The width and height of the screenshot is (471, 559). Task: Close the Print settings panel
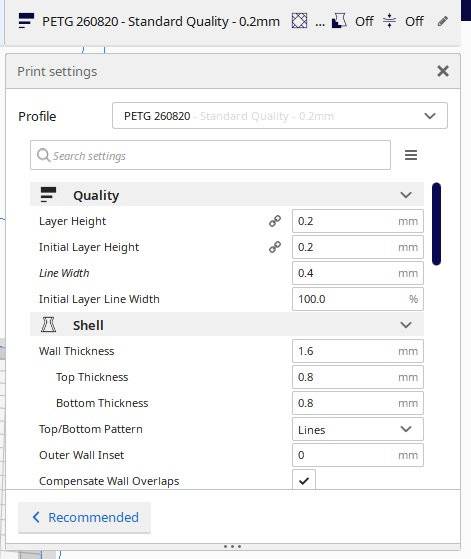[443, 71]
